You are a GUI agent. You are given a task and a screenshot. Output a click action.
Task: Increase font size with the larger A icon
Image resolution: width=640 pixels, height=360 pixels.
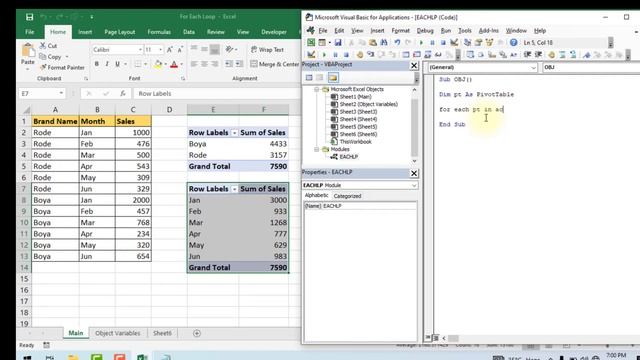tap(169, 49)
